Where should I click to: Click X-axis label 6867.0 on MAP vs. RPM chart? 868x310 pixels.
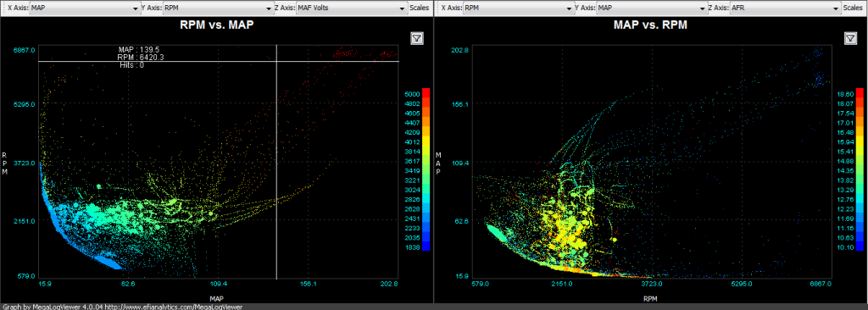(x=821, y=284)
